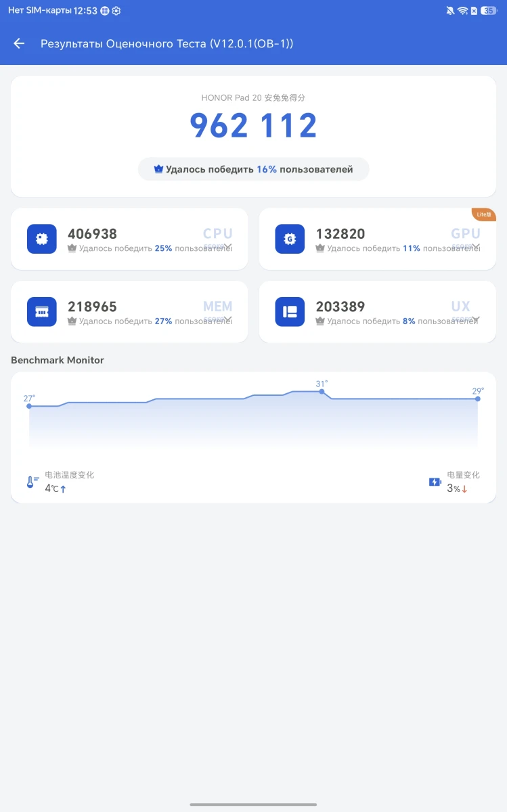Tap the settings gear in status bar
Viewport: 507px width, 812px height.
(116, 11)
